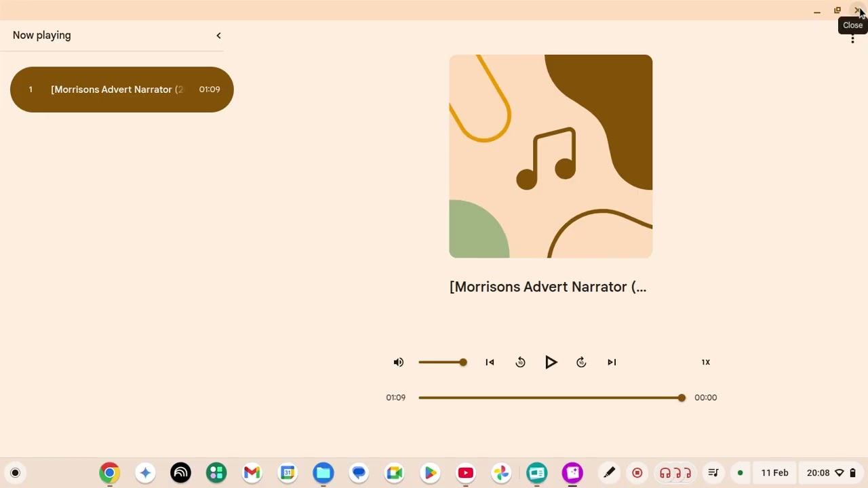This screenshot has height=488, width=868.
Task: Mute audio with the speaker icon
Action: pos(399,362)
